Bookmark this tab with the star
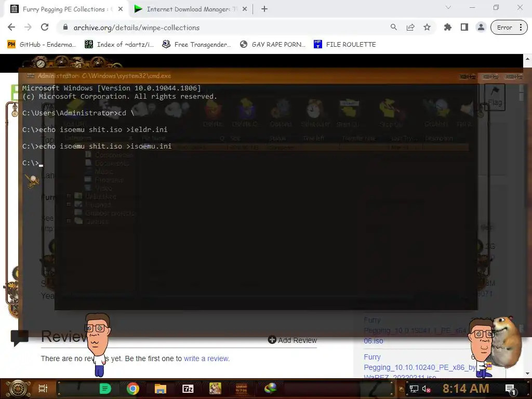The width and height of the screenshot is (532, 399). click(x=427, y=28)
